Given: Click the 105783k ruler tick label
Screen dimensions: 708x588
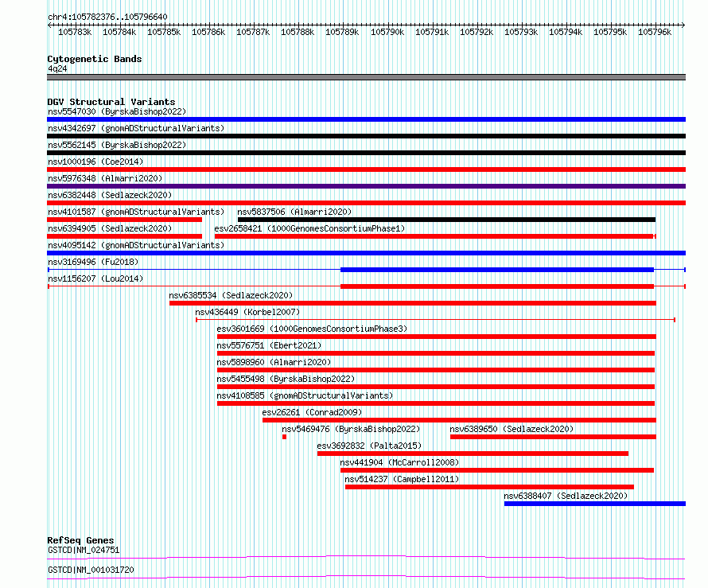Looking at the screenshot, I should point(75,32).
